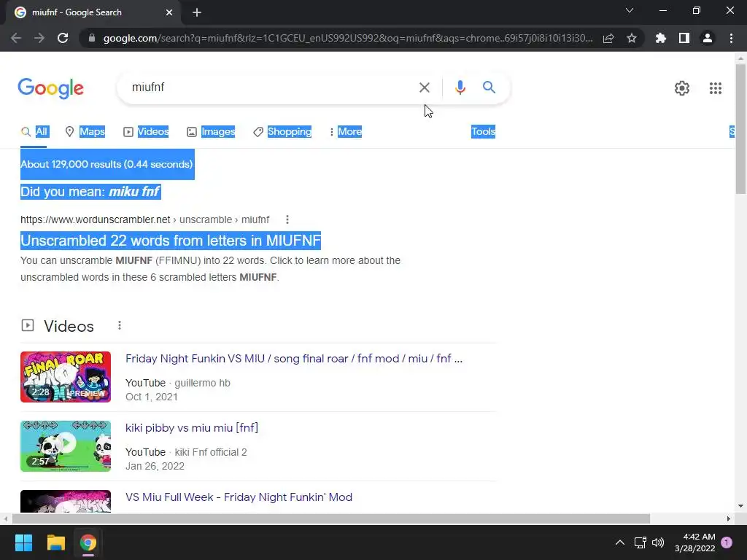Viewport: 747px width, 560px height.
Task: Click the 'miku fnf' suggestion link
Action: click(134, 192)
